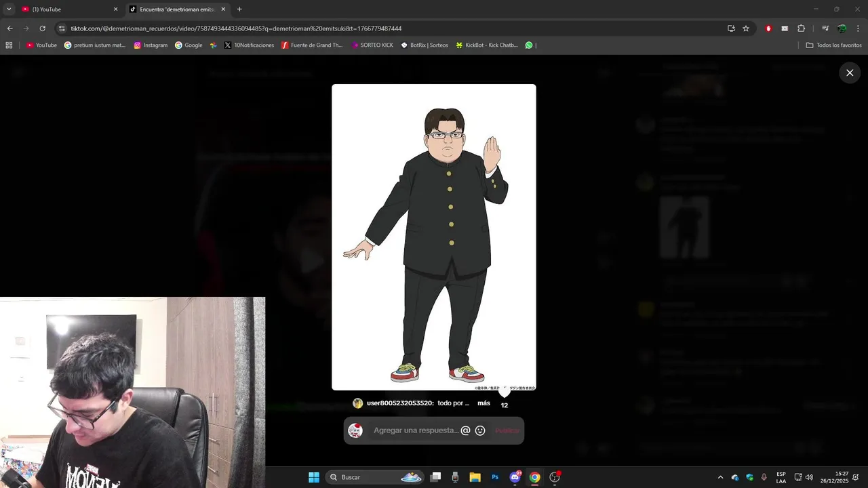Open the WhatsApp bookmark icon
Screen dimensions: 868x488
pyautogui.click(x=529, y=45)
